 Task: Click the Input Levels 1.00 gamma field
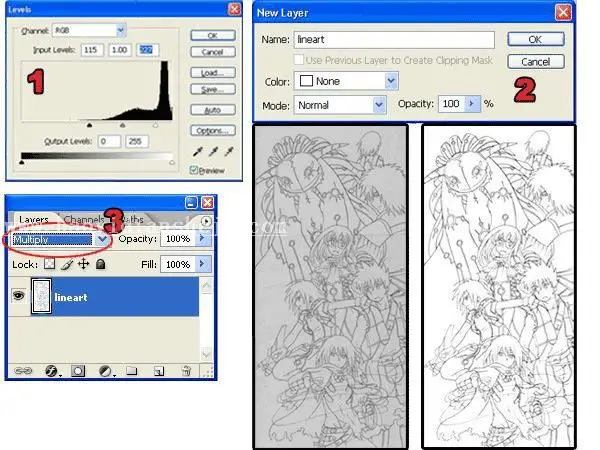pos(120,50)
